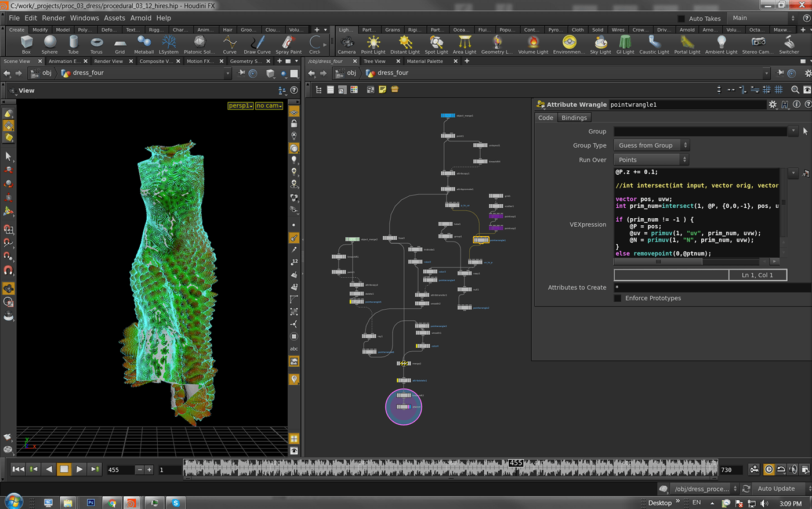Open the Run Over dropdown

tap(651, 160)
